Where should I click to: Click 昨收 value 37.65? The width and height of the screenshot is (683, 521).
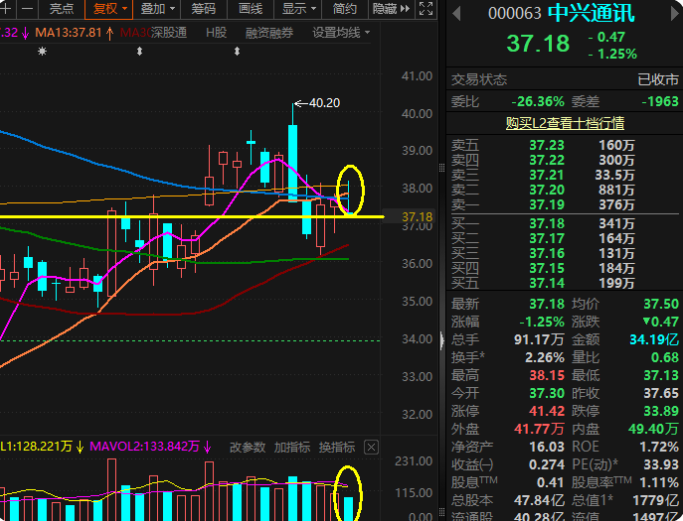(661, 393)
